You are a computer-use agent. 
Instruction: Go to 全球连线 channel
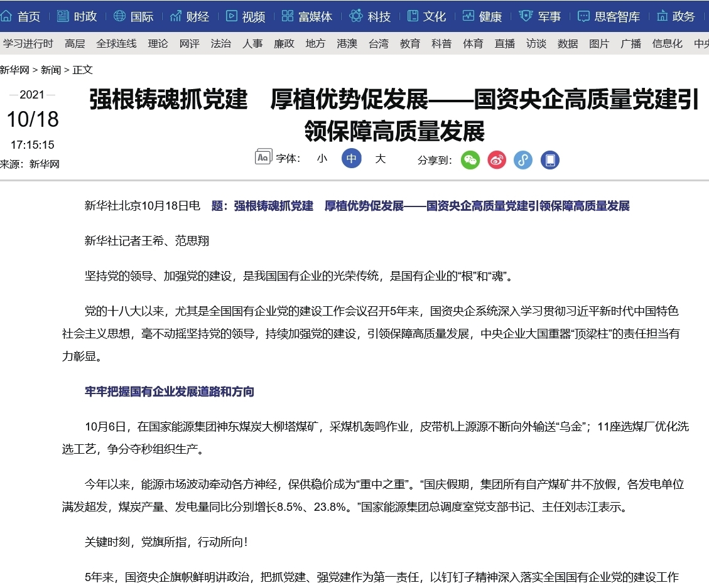tap(116, 43)
